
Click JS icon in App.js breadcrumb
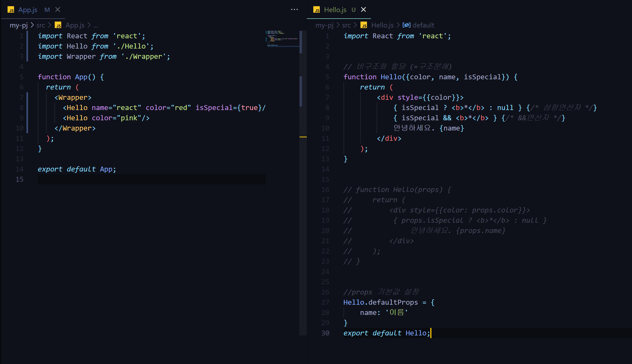[58, 25]
